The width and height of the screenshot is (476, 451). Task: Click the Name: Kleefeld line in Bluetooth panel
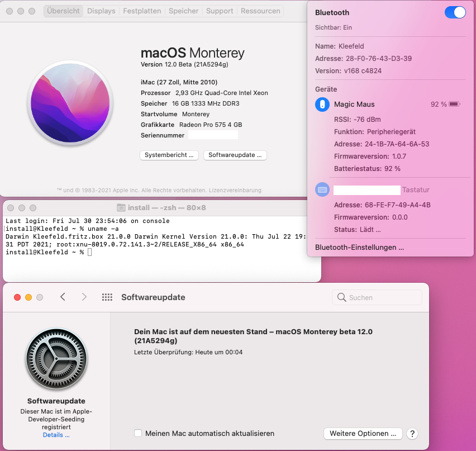click(339, 46)
